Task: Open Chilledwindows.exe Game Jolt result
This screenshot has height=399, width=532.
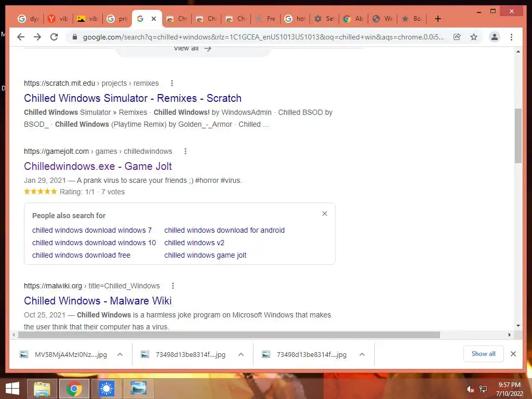Action: (x=98, y=166)
